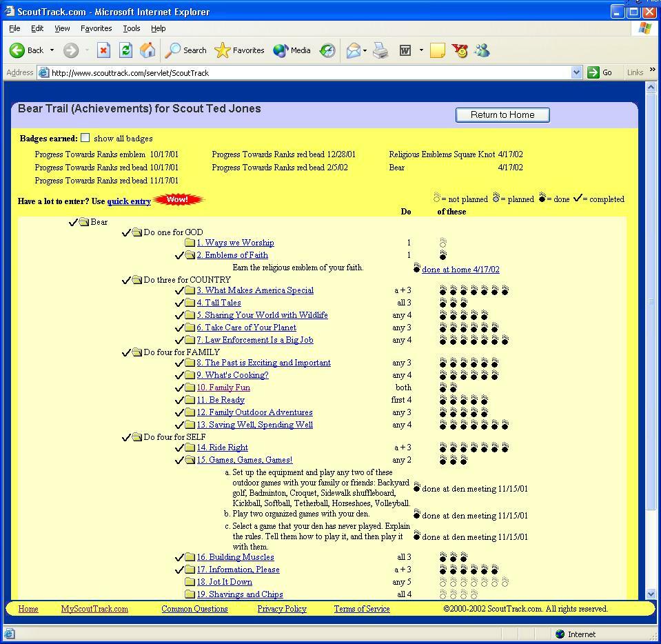Collapse the Do one for GOD folder

(137, 232)
